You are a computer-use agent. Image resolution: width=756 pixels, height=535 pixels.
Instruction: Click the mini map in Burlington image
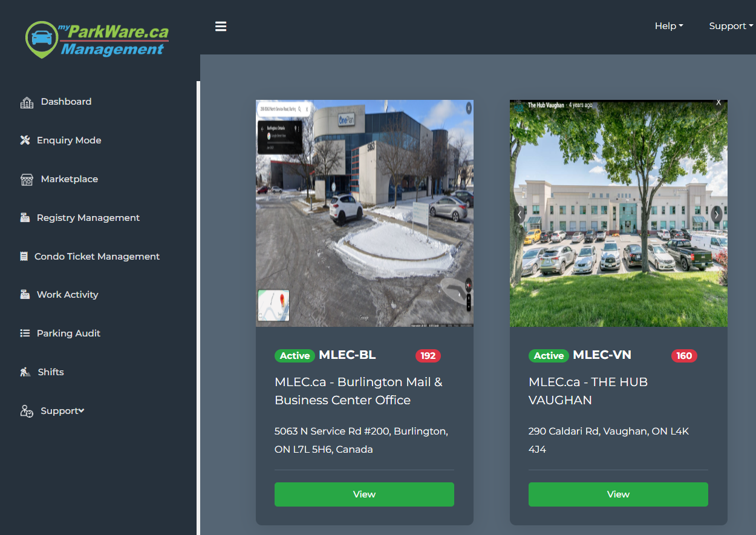(273, 305)
